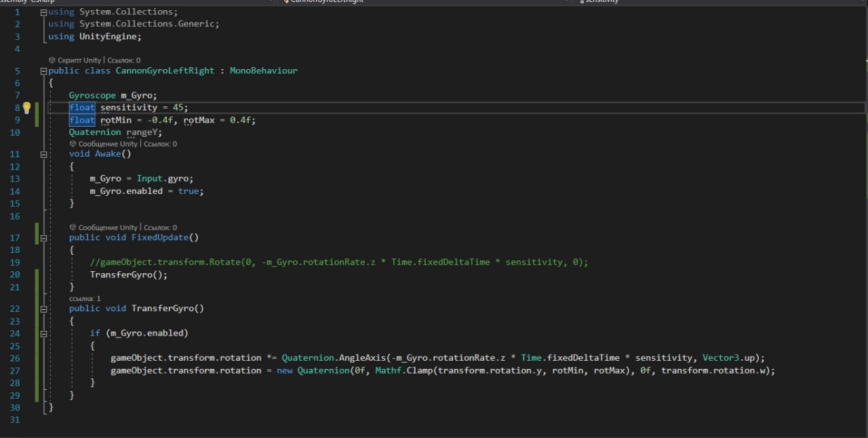Click 'UnityEngine' in the using line
Viewport: 868px width, 438px height.
point(108,37)
